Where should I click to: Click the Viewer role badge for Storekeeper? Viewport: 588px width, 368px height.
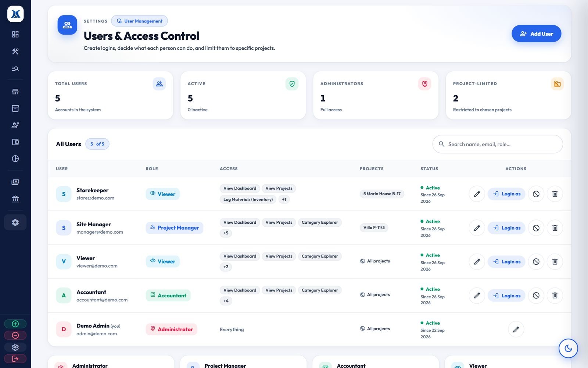163,194
